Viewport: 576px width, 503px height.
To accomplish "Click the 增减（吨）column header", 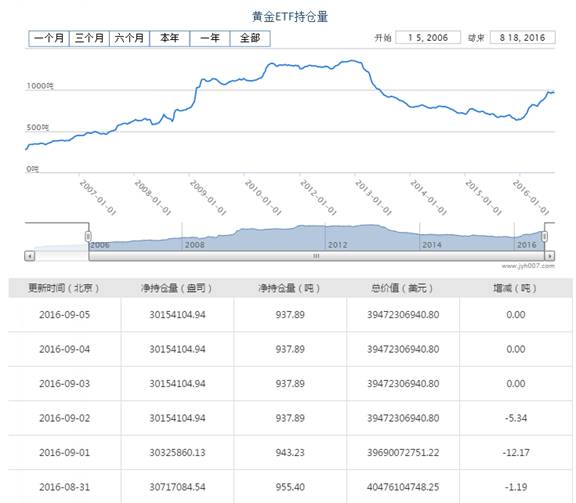I will [515, 288].
